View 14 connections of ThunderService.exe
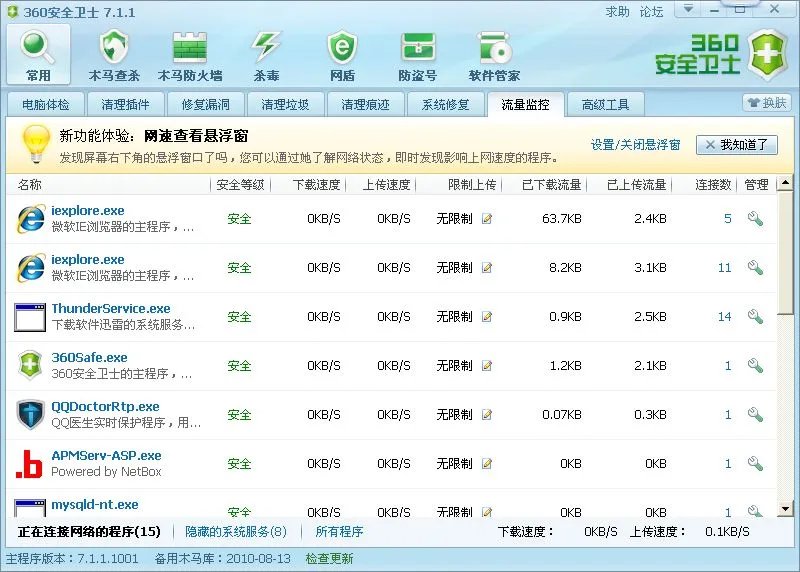Viewport: 800px width, 572px height. [724, 317]
